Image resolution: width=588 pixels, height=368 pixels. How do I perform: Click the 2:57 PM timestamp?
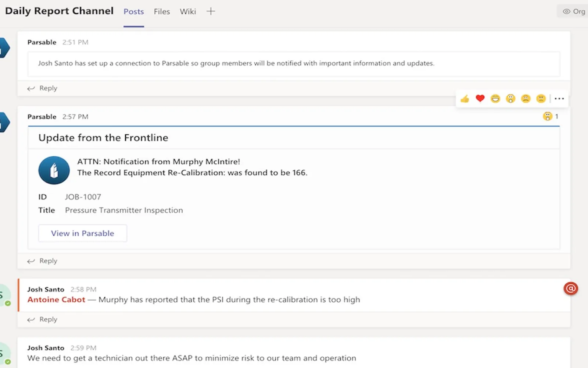coord(75,117)
